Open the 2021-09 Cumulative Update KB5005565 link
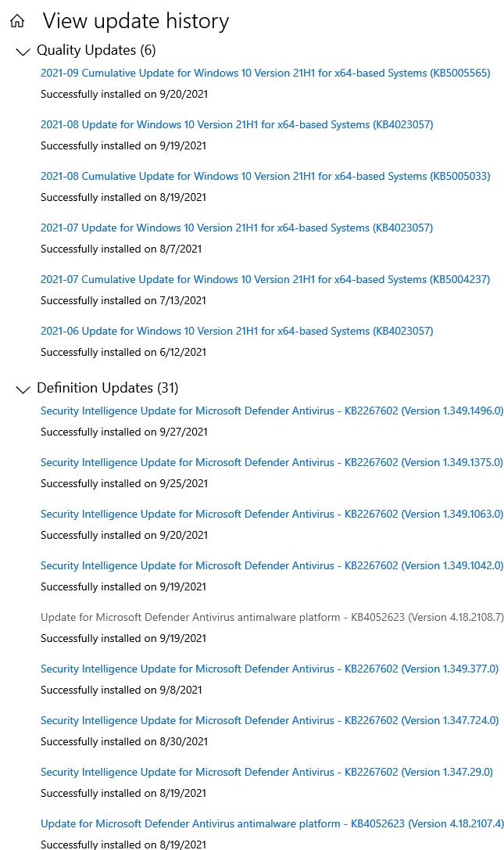 point(265,74)
